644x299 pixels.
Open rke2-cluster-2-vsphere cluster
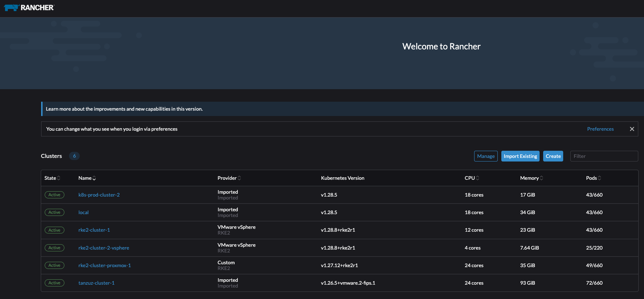point(104,248)
